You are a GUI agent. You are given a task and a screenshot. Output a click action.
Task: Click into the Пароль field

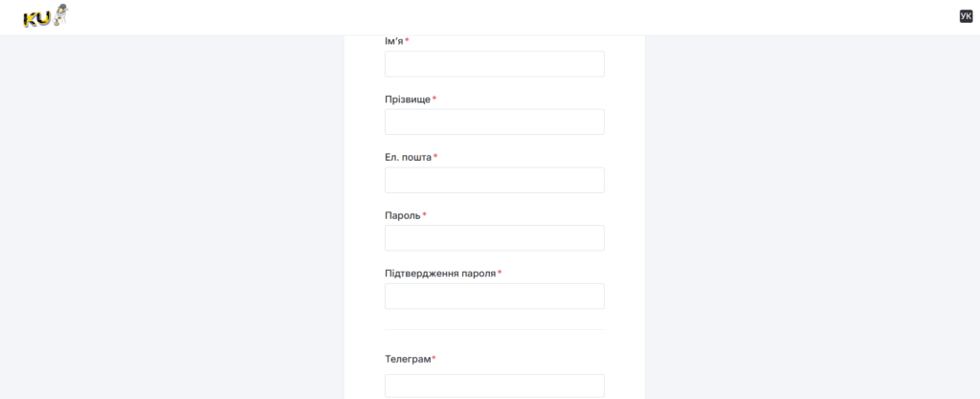[495, 238]
